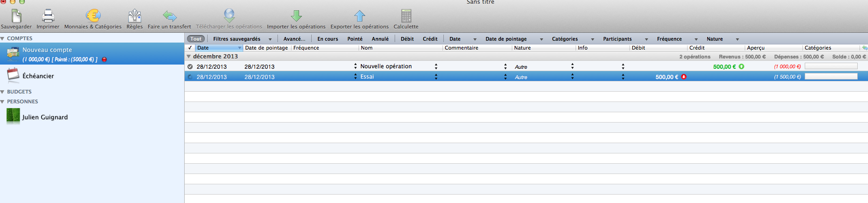Click the yellow minimize window button

(x=13, y=2)
